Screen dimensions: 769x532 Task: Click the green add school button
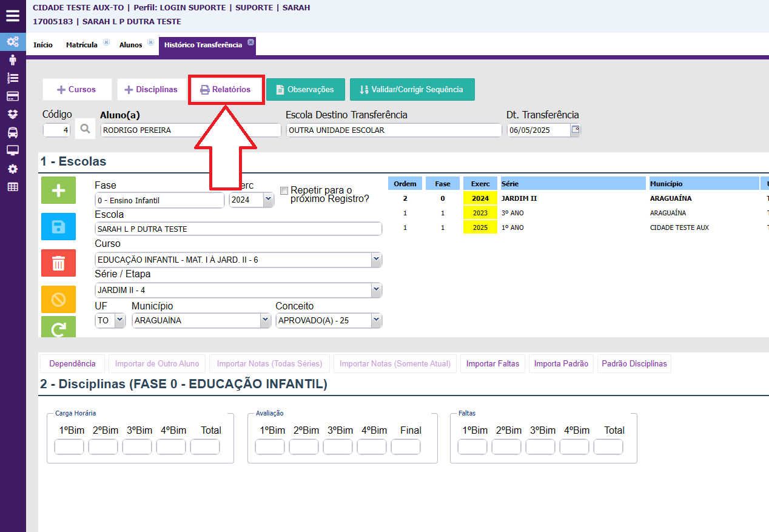(58, 190)
